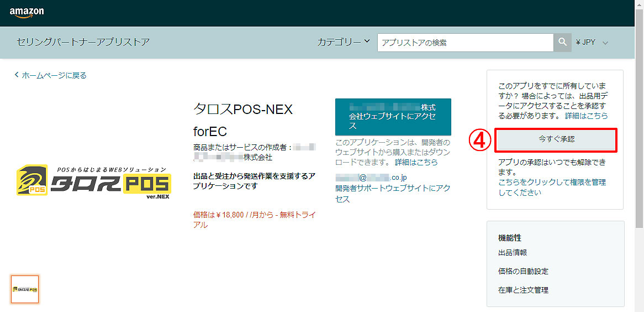This screenshot has width=644, height=312.
Task: Select 出品情報 under 機能性
Action: point(513,252)
